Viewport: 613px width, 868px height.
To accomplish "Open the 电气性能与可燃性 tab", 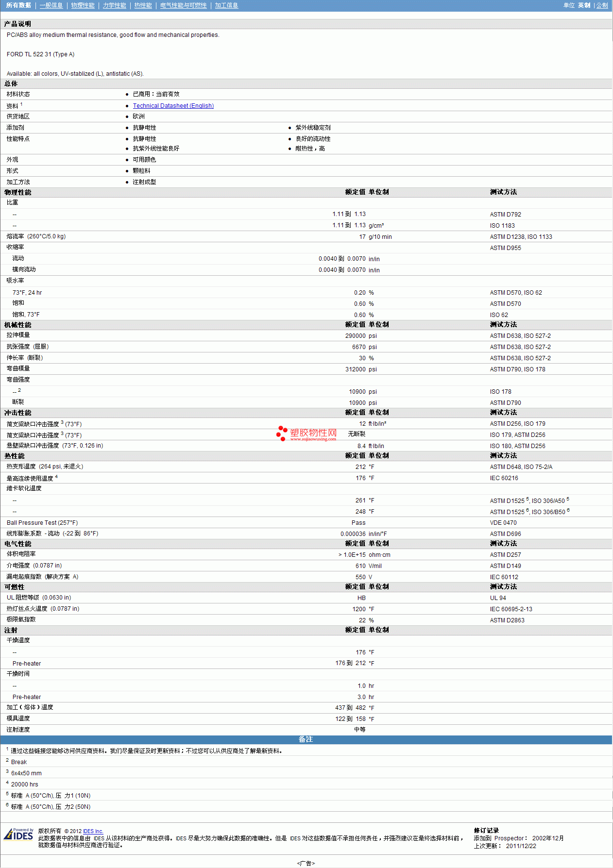I will point(184,5).
